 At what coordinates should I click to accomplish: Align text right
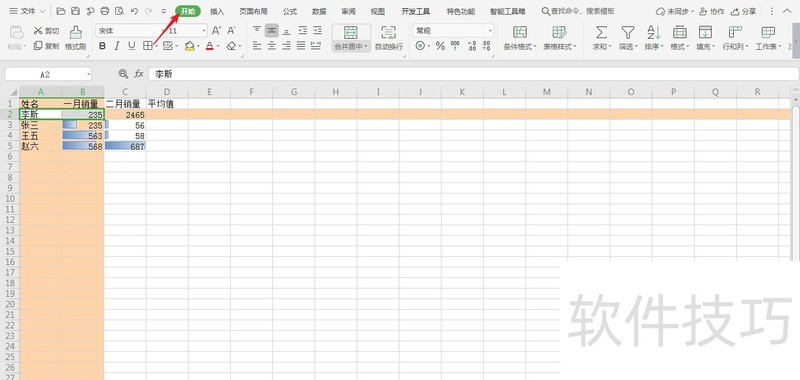(287, 46)
